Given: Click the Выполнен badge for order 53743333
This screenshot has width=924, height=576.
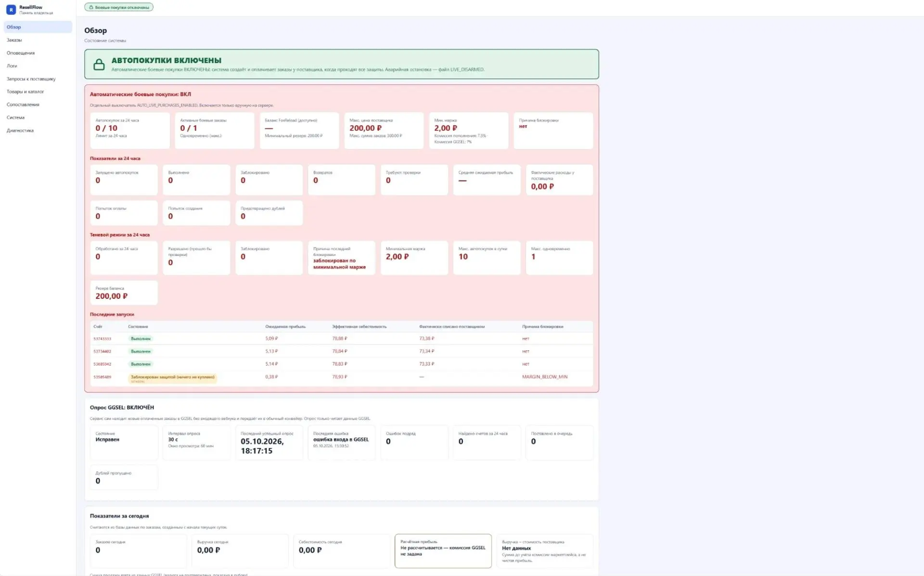Looking at the screenshot, I should coord(141,339).
